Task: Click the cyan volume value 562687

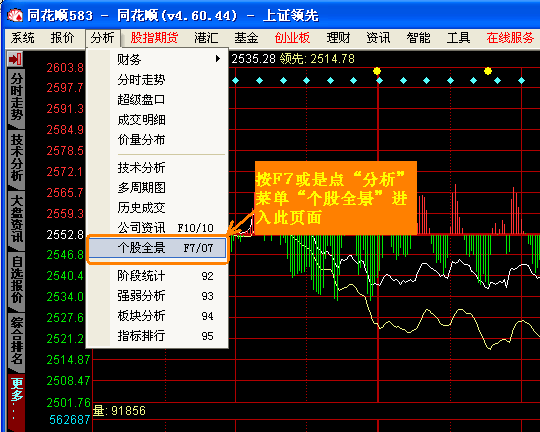Action: coord(70,420)
